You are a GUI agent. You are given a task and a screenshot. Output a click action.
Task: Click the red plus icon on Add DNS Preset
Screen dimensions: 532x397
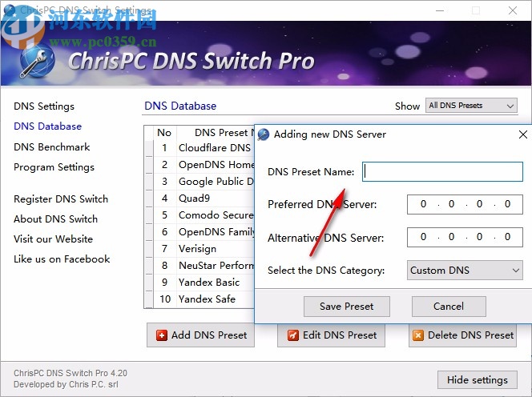[x=162, y=335]
